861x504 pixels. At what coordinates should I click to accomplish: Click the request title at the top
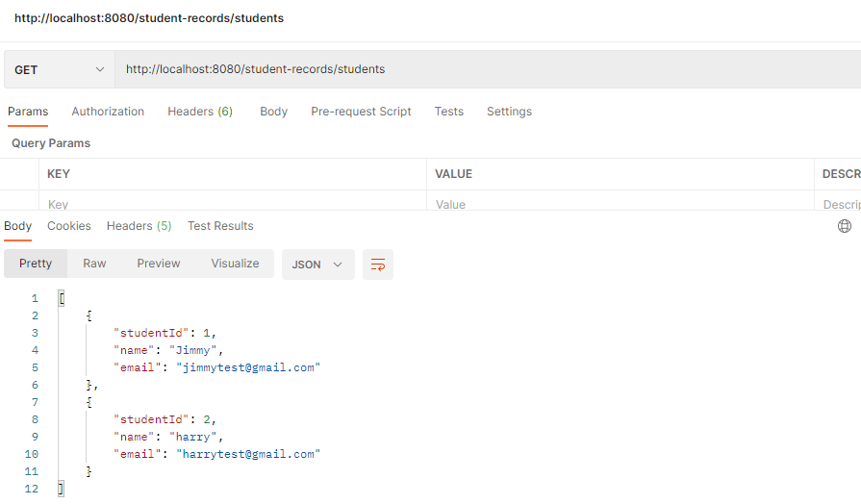pyautogui.click(x=149, y=18)
